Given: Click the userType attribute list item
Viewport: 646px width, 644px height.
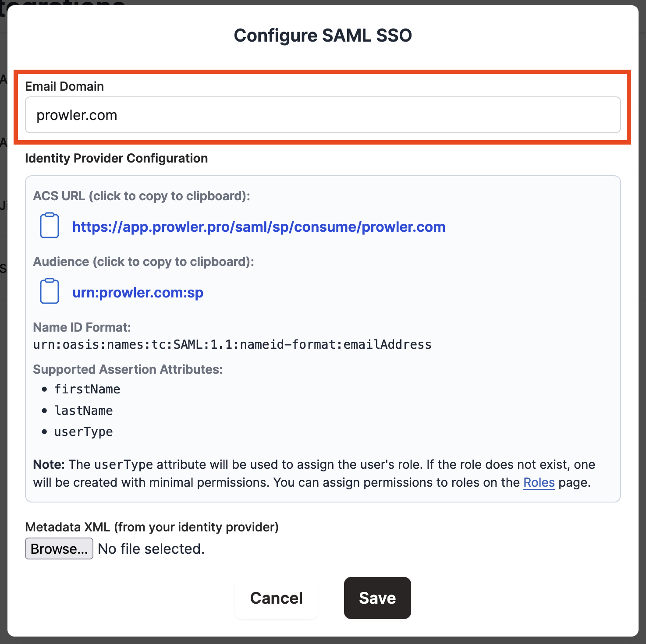Looking at the screenshot, I should pos(83,432).
